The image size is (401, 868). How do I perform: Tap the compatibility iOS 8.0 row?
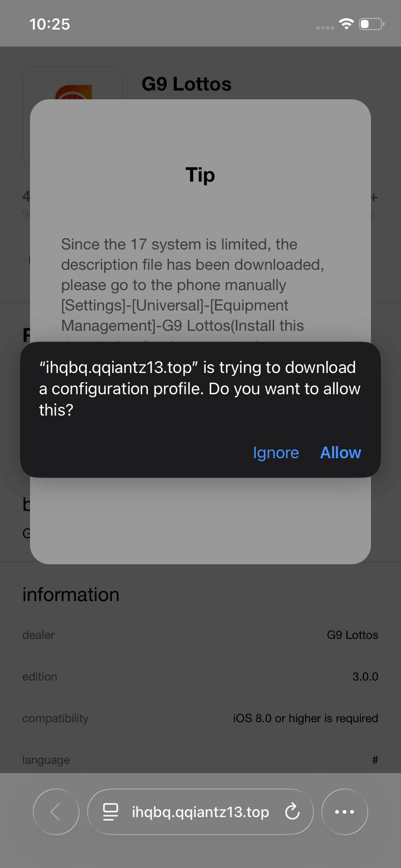(200, 718)
